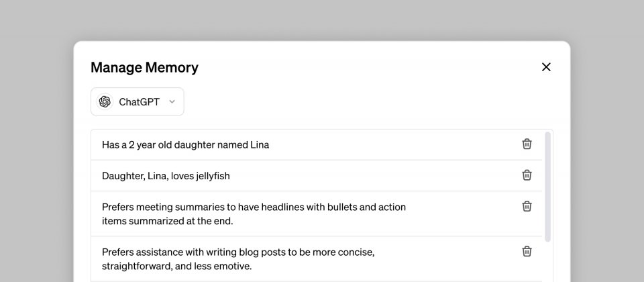Select the "Daughter, Lina, loves jellyfish" entry
Image resolution: width=644 pixels, height=282 pixels.
(317, 175)
